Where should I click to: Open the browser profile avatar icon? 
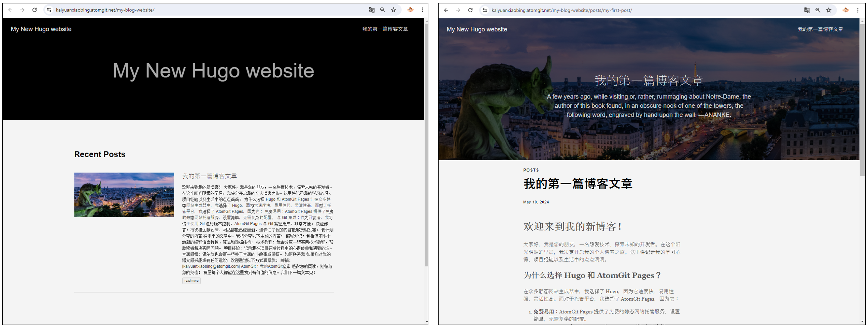point(410,10)
